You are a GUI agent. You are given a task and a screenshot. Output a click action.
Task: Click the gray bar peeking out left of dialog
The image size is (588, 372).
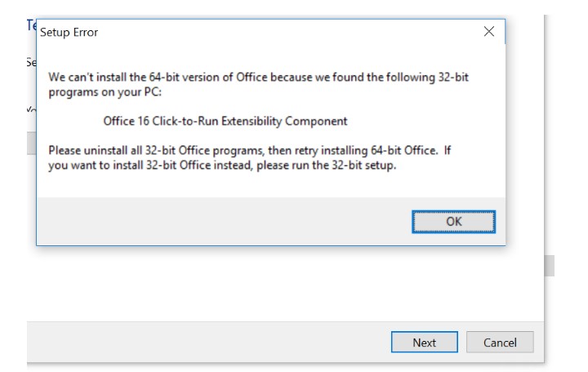pos(32,143)
